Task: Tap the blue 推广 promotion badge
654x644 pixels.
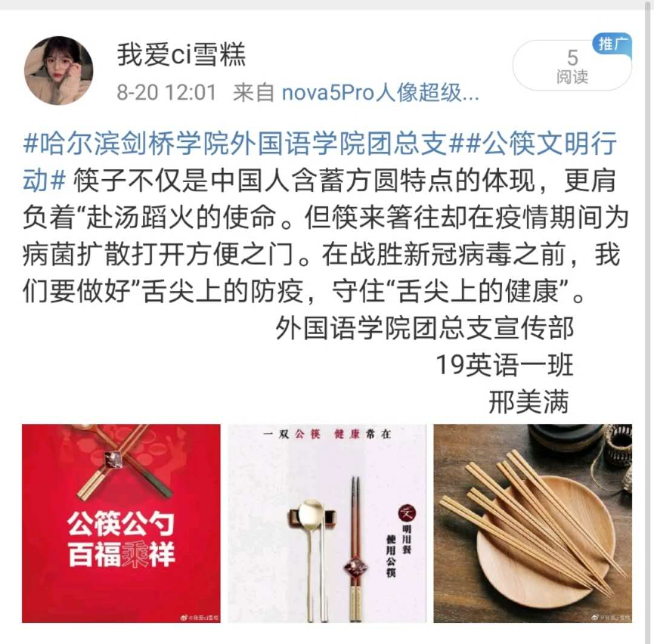Action: (x=612, y=44)
